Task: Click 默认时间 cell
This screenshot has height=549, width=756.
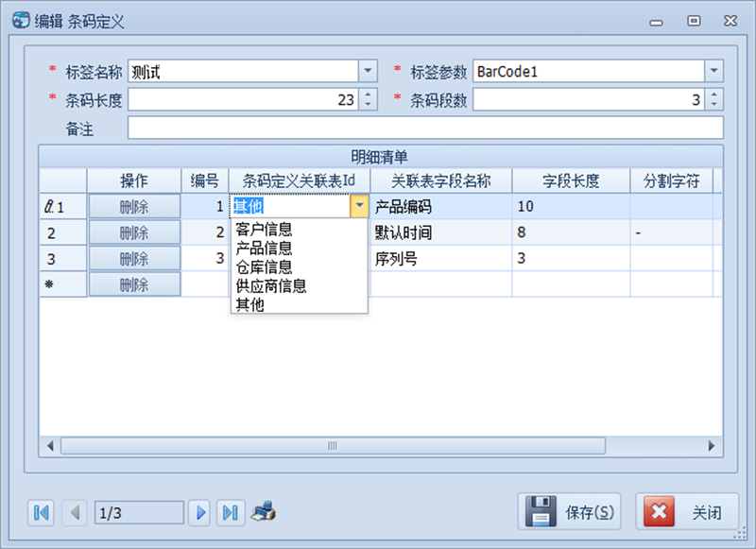Action: 440,232
